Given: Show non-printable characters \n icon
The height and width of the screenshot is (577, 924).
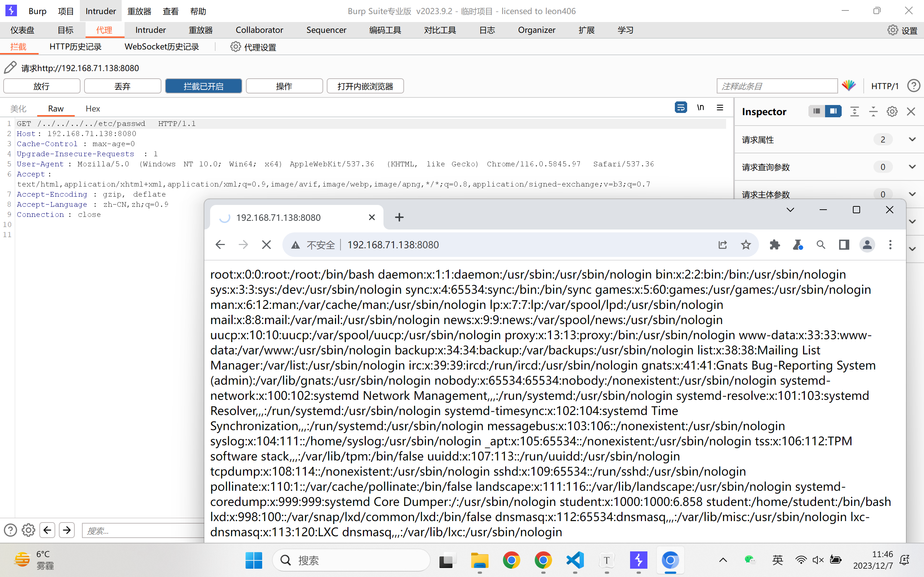Looking at the screenshot, I should click(x=700, y=108).
